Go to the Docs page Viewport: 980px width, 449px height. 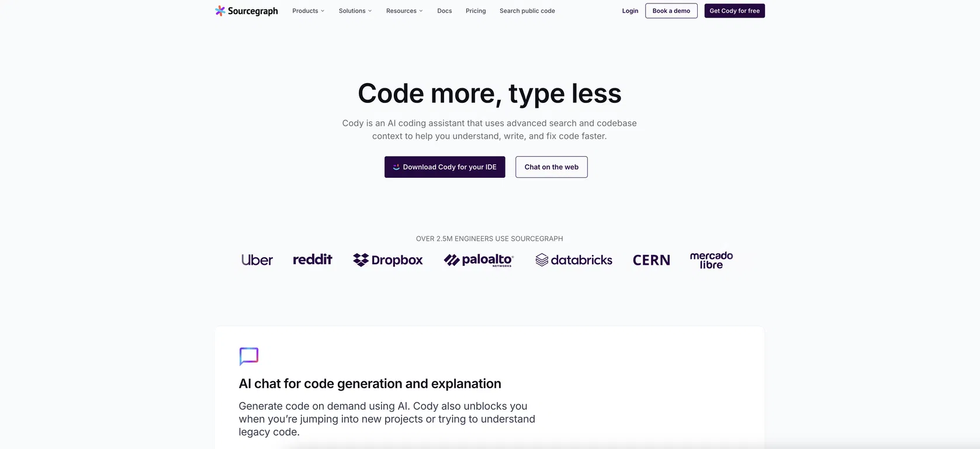444,11
